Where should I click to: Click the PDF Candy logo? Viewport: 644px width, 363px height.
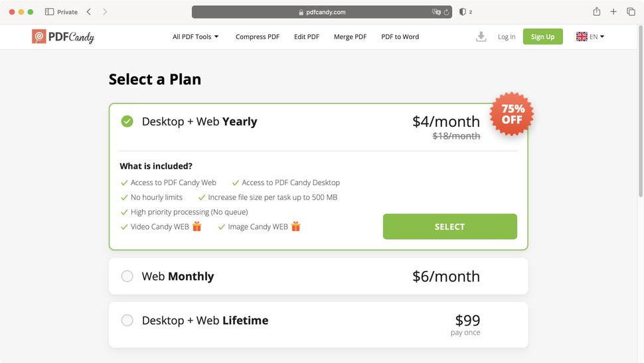pyautogui.click(x=63, y=37)
